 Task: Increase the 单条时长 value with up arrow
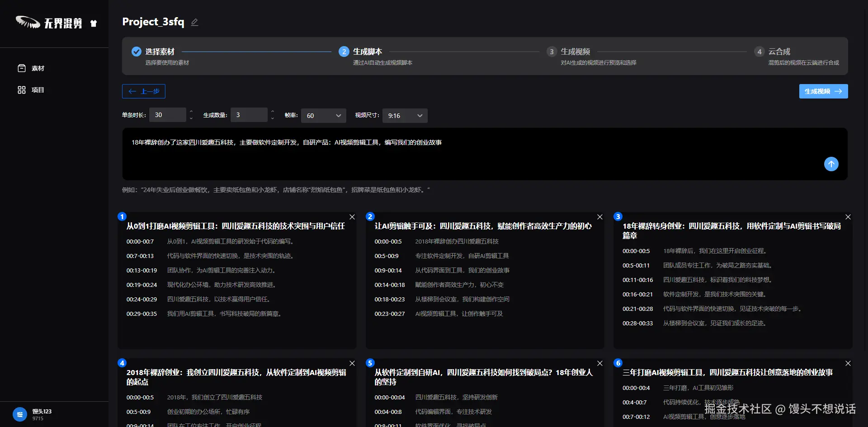click(191, 111)
